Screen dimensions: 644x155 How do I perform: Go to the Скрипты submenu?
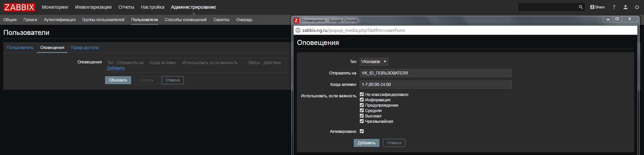[x=221, y=20]
